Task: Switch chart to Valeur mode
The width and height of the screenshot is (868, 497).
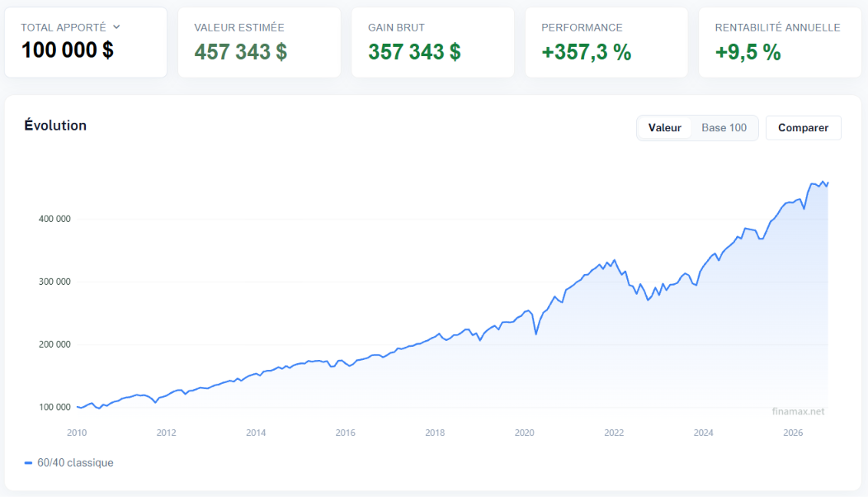Action: (x=664, y=128)
